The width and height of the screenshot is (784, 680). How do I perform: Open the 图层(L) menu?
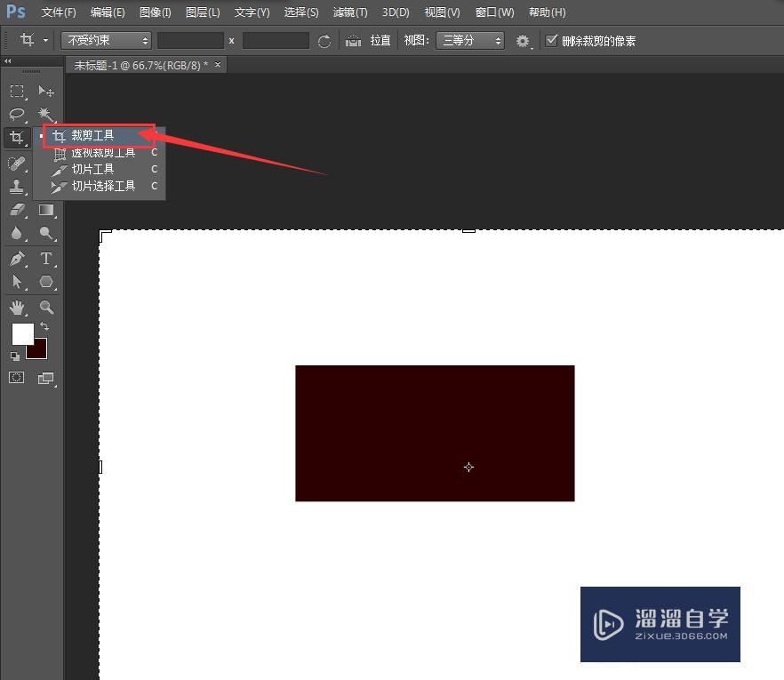pos(203,12)
